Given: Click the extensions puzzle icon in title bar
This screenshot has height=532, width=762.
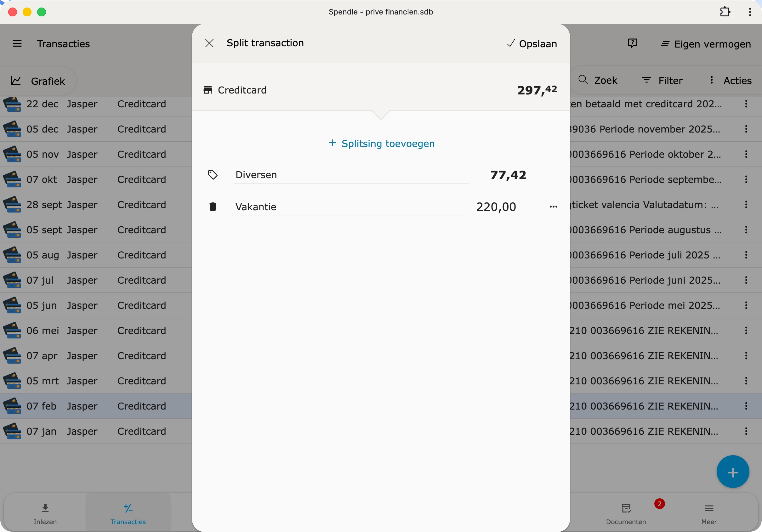Looking at the screenshot, I should click(725, 12).
